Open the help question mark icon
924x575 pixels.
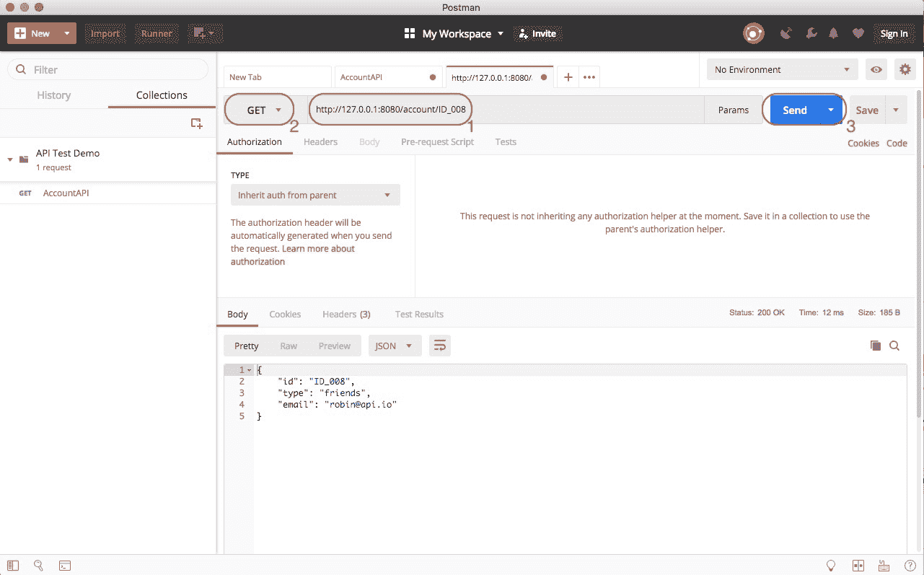pos(910,566)
